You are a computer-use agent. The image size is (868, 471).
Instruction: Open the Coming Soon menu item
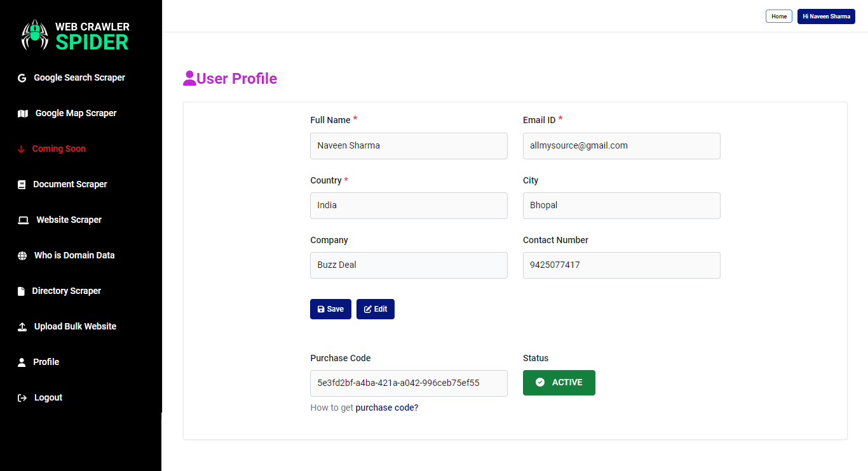[x=58, y=148]
